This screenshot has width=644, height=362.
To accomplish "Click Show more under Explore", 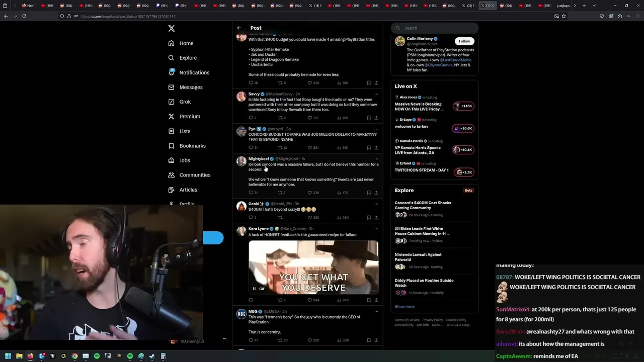I will tap(405, 307).
